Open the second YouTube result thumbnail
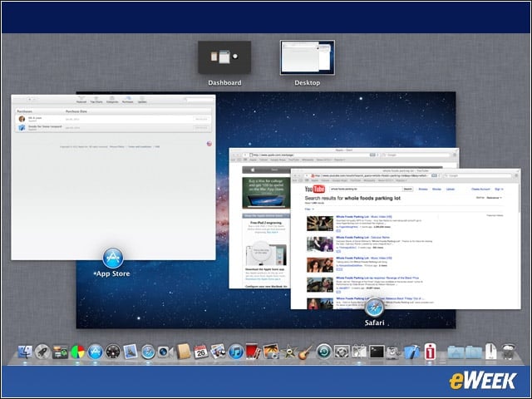The height and width of the screenshot is (399, 532). pyautogui.click(x=320, y=244)
